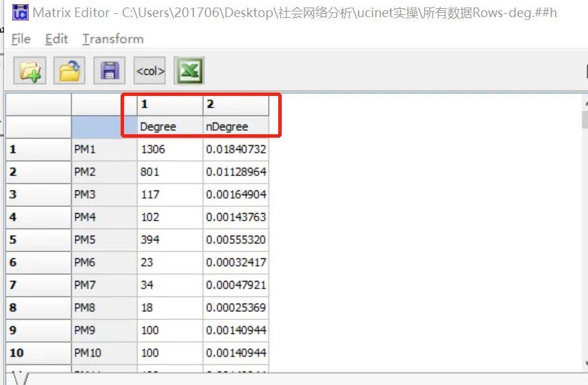Click the <col> toolbar button
Screen dimensions: 588x385
pyautogui.click(x=149, y=71)
